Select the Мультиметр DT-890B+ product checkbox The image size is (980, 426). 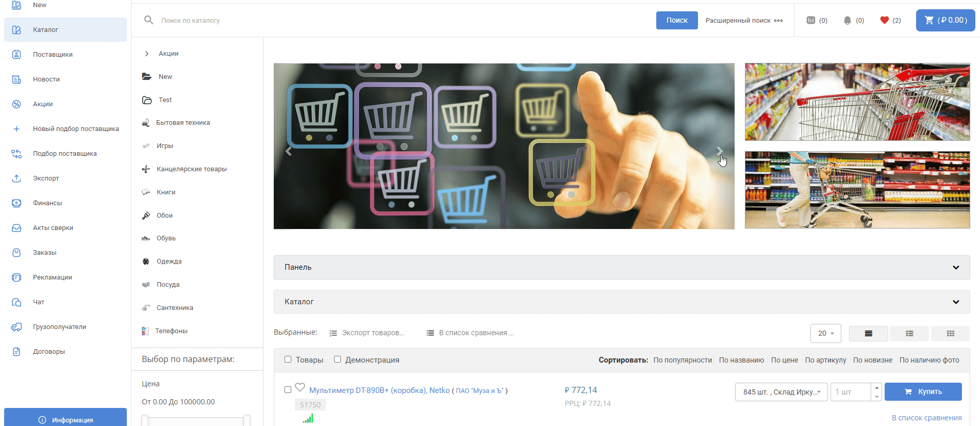pos(288,390)
